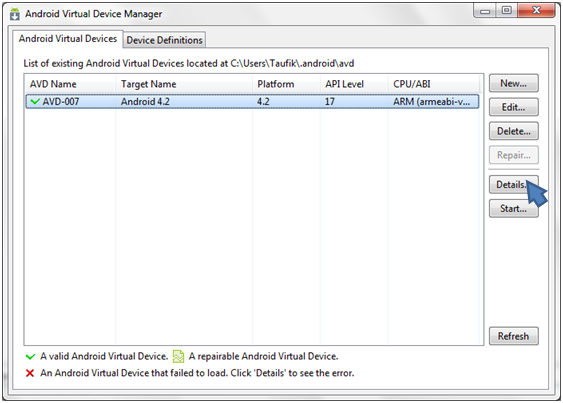The height and width of the screenshot is (403, 563).
Task: Sort by the Platform column header
Action: click(286, 84)
